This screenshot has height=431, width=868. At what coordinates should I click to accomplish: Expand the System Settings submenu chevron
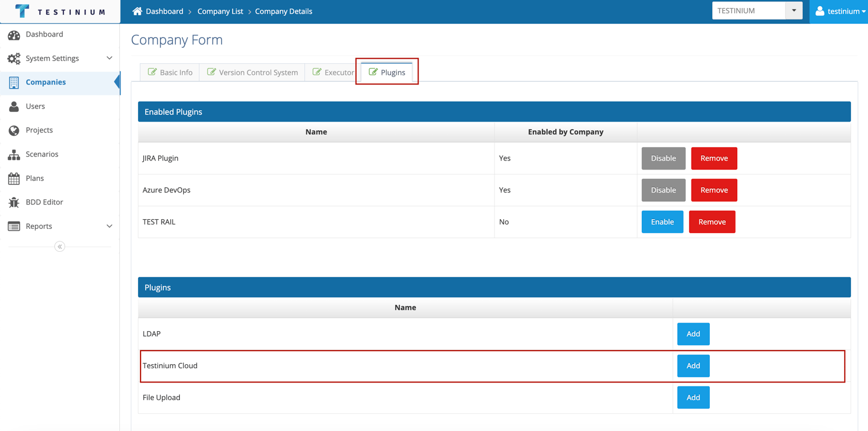click(109, 58)
